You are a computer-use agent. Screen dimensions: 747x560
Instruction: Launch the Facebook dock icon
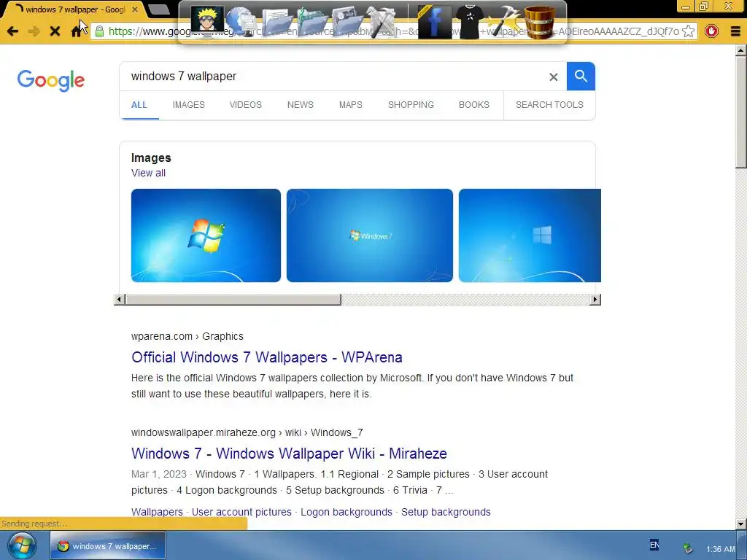coord(435,21)
